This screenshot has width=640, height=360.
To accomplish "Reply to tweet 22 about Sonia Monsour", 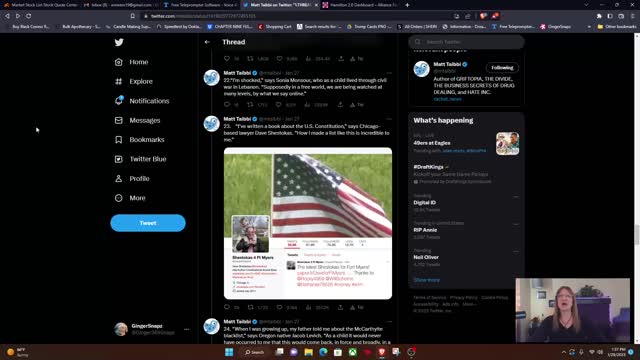I will [x=227, y=104].
